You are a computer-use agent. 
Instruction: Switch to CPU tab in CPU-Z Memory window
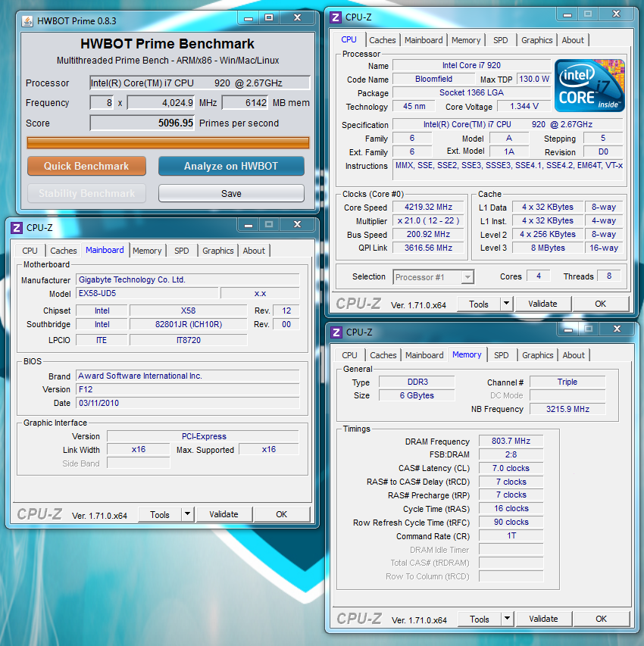point(349,355)
